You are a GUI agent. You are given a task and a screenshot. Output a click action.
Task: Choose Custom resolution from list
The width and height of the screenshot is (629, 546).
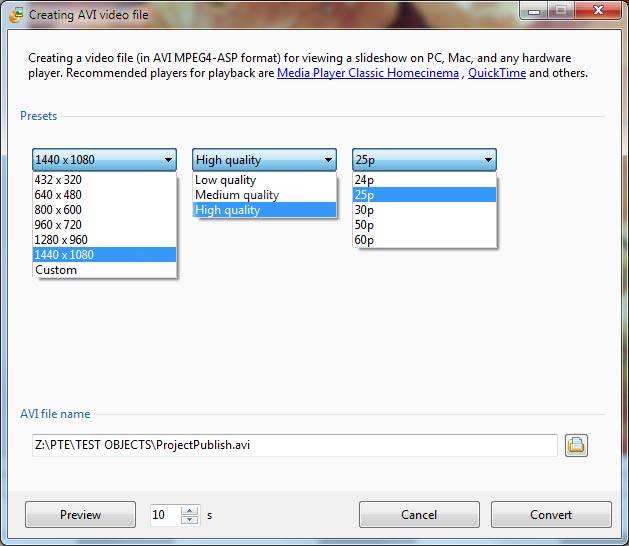pyautogui.click(x=56, y=270)
